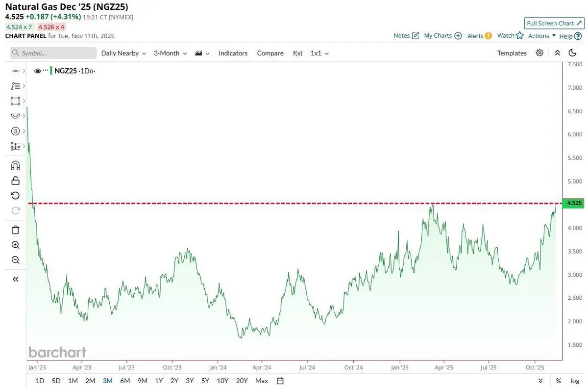Select the 2M range
This screenshot has width=588, height=392.
pos(90,381)
